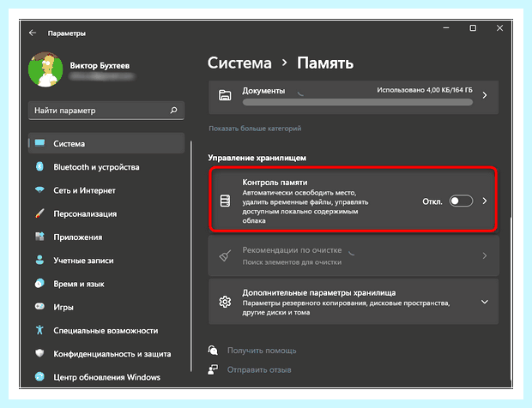The image size is (532, 408).
Task: Click the Контроль памяти title text
Action: click(275, 183)
